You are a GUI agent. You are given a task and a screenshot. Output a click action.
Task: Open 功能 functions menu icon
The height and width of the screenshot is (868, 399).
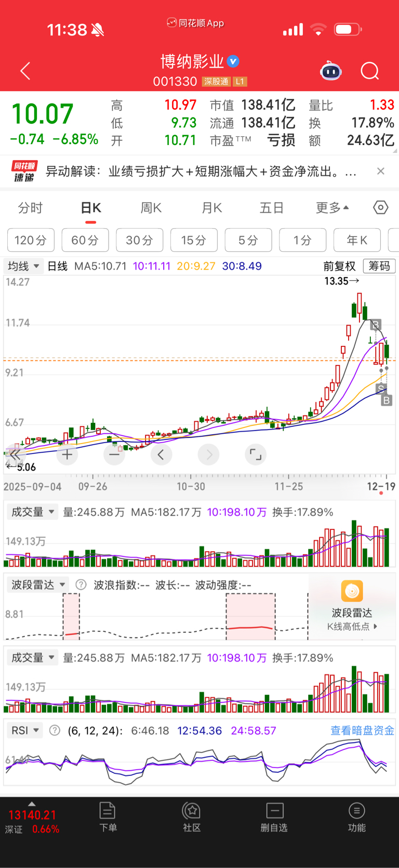click(x=356, y=817)
